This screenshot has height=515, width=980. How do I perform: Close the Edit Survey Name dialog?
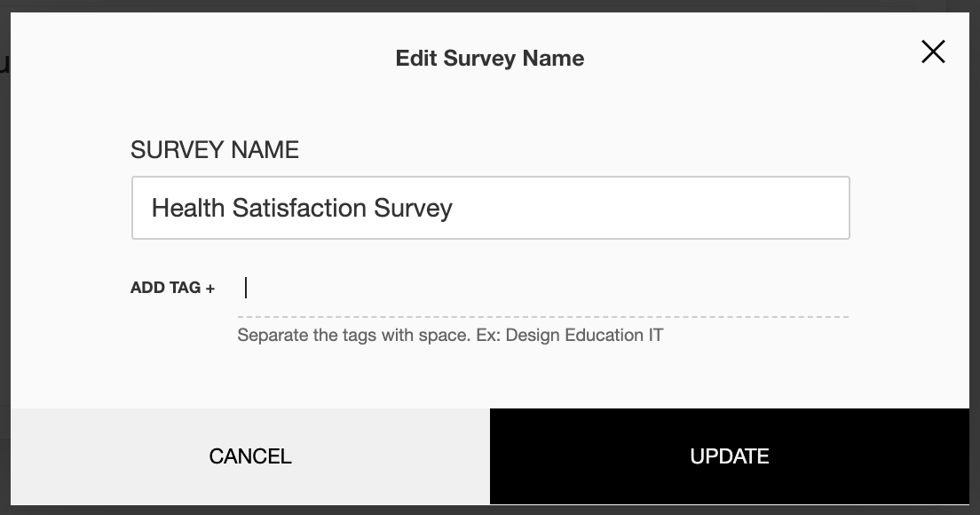[x=933, y=52]
